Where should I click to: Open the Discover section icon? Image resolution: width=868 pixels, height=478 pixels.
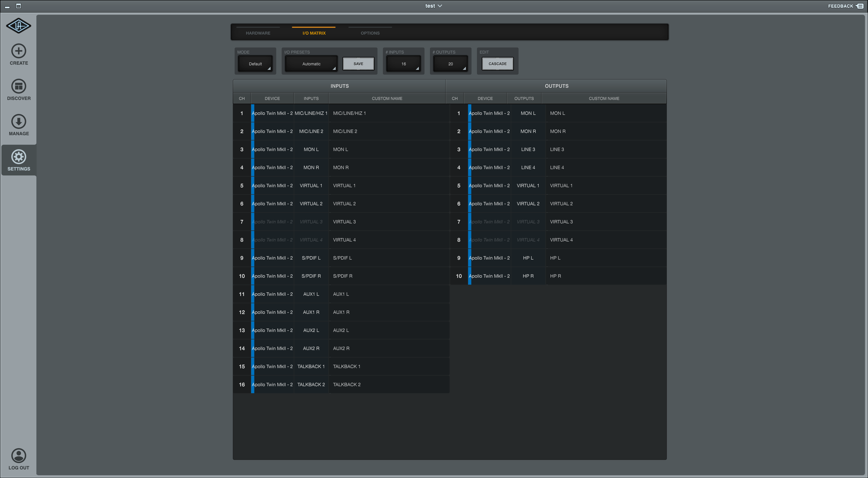tap(19, 86)
